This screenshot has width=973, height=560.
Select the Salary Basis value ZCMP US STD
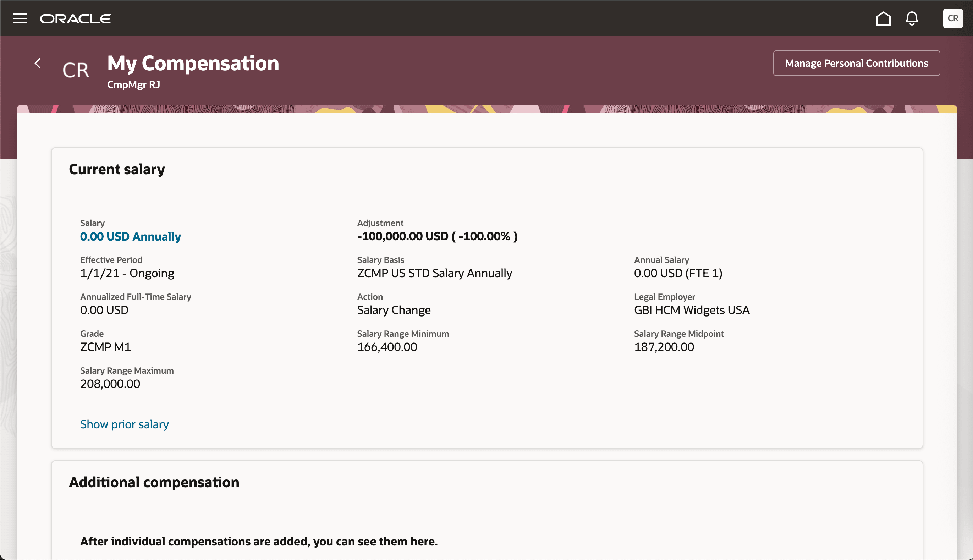pos(434,273)
